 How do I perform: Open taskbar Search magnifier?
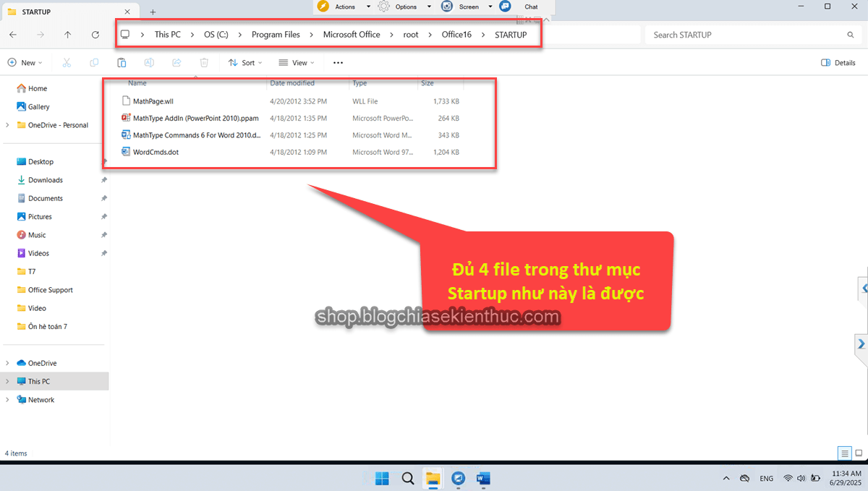coord(408,478)
